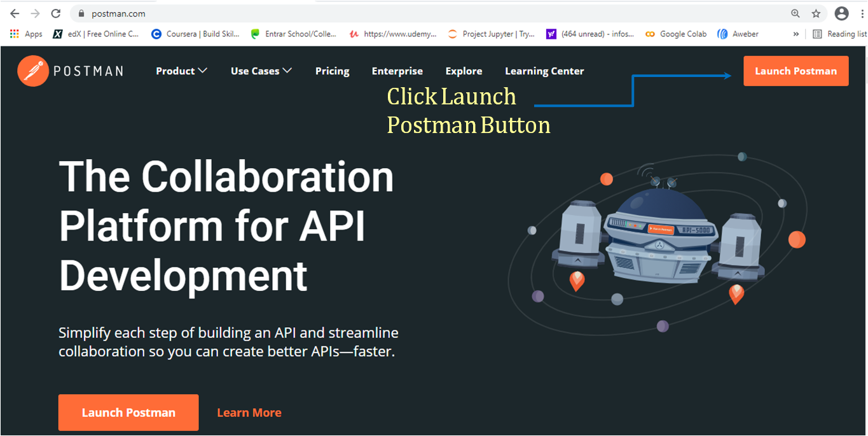Open Yahoo mail 464 unread bookmark
The image size is (868, 436).
click(x=590, y=34)
